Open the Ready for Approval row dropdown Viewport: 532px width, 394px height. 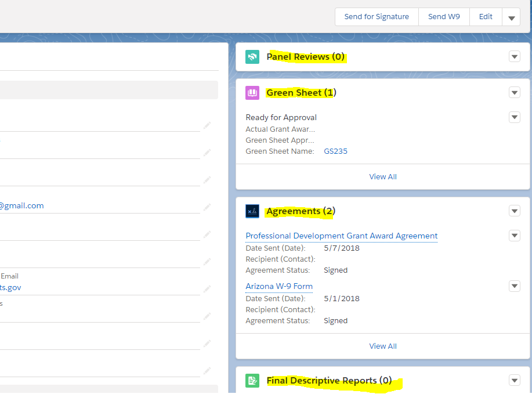pyautogui.click(x=515, y=117)
